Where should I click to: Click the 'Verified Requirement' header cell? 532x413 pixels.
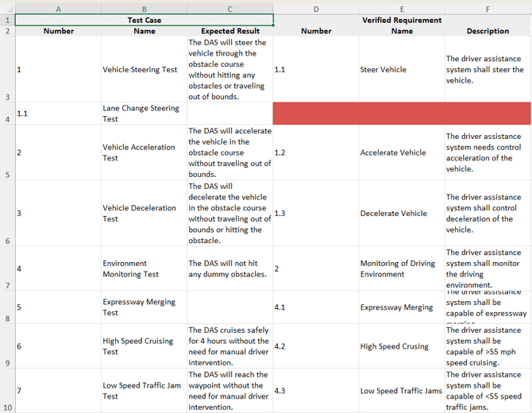coord(402,20)
